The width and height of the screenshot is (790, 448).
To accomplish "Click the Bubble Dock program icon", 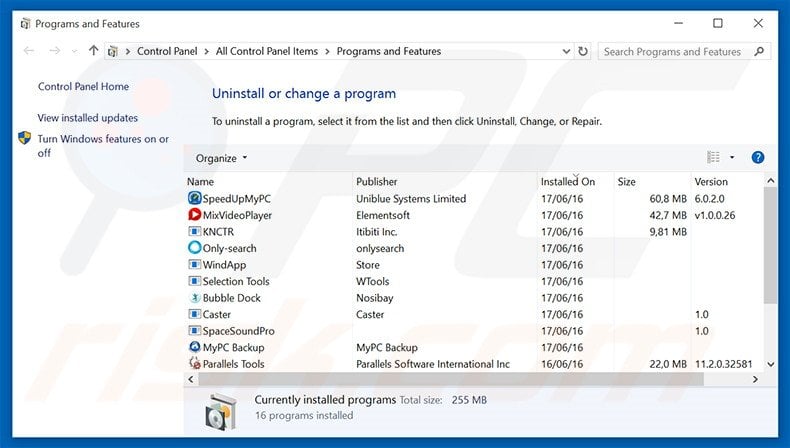I will pyautogui.click(x=194, y=297).
